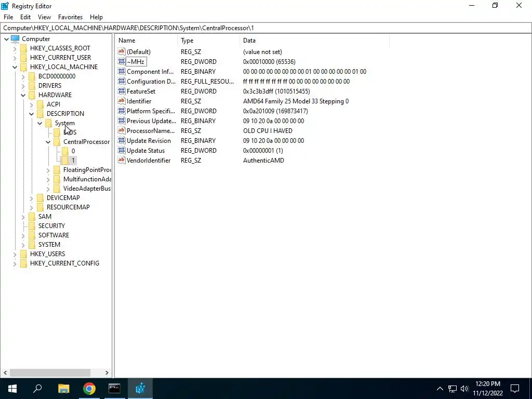Expand the FloatingPointProcessor key
The width and height of the screenshot is (532, 399).
click(x=48, y=170)
